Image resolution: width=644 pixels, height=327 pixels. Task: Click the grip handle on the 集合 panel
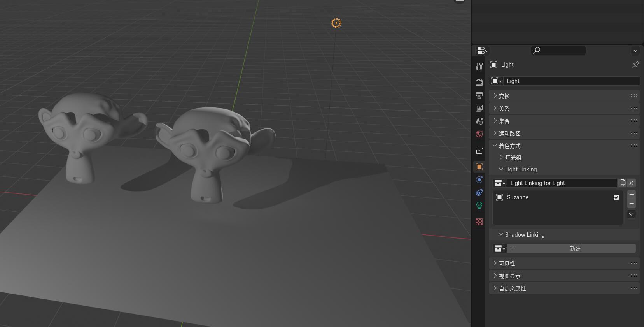[634, 120]
